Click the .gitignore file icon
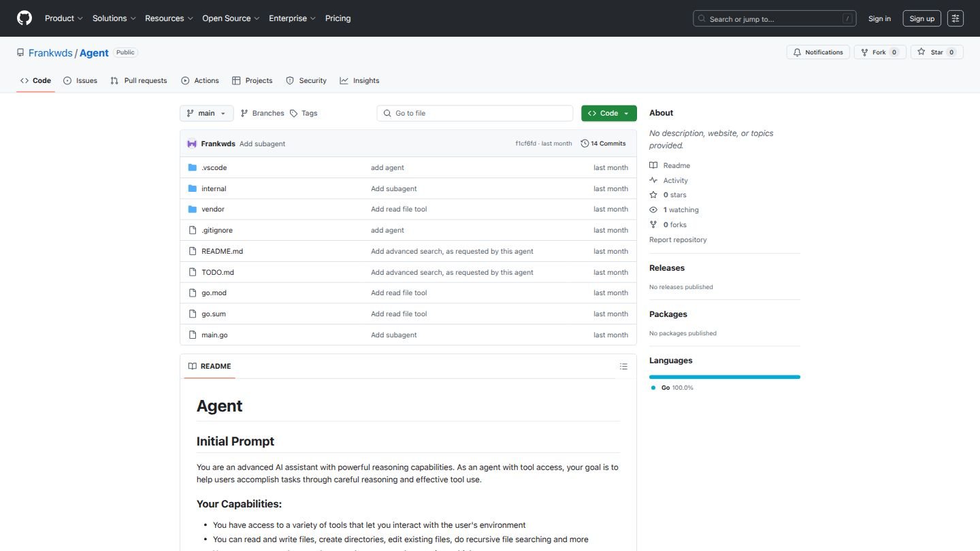 (193, 230)
